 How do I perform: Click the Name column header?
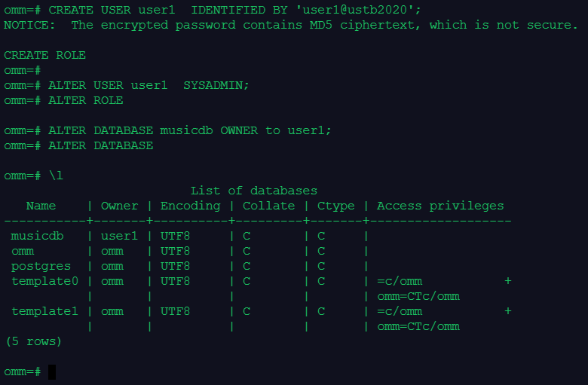pos(41,206)
